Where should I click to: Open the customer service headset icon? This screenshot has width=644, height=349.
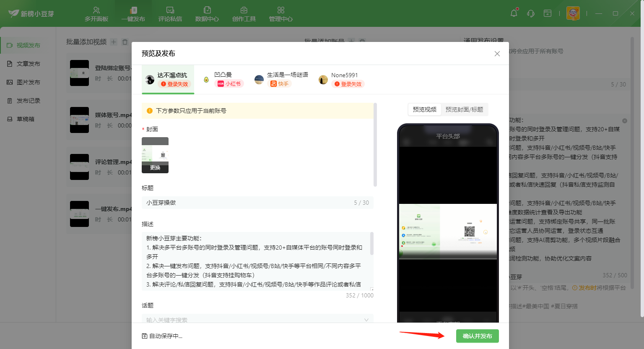pos(531,13)
